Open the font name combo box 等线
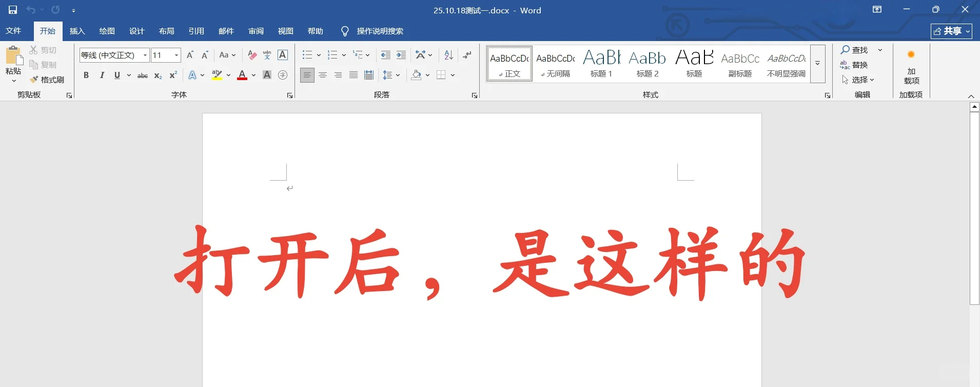This screenshot has width=980, height=387. tap(114, 55)
